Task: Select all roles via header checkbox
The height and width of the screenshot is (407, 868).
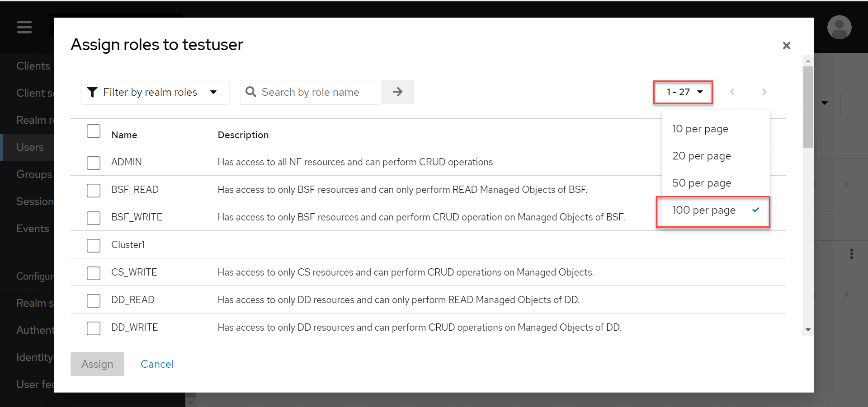Action: coord(94,131)
